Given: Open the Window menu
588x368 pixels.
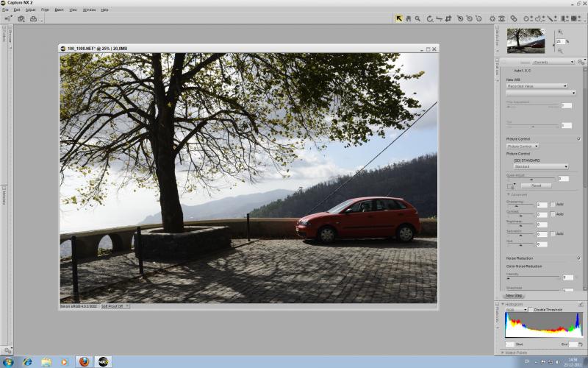Looking at the screenshot, I should pyautogui.click(x=89, y=10).
